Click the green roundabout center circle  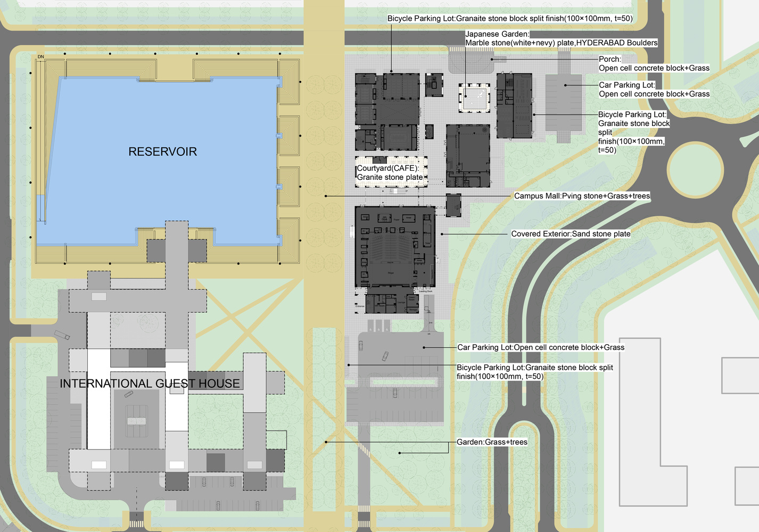[695, 170]
